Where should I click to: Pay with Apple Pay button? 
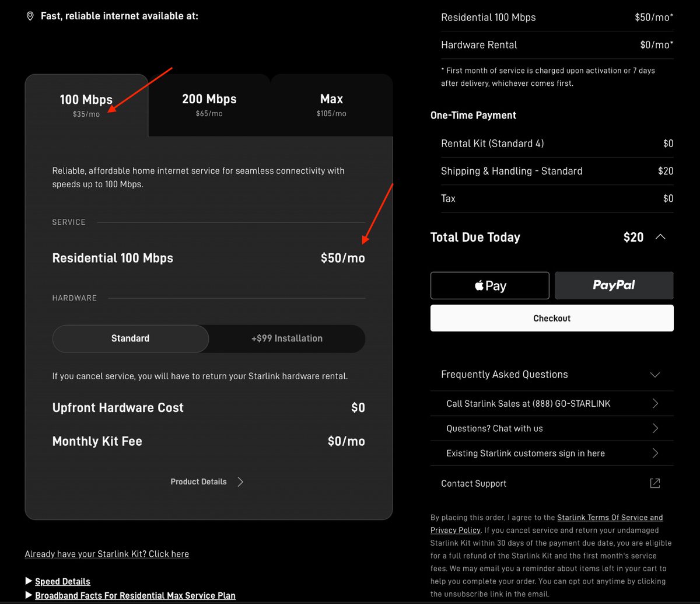(490, 285)
